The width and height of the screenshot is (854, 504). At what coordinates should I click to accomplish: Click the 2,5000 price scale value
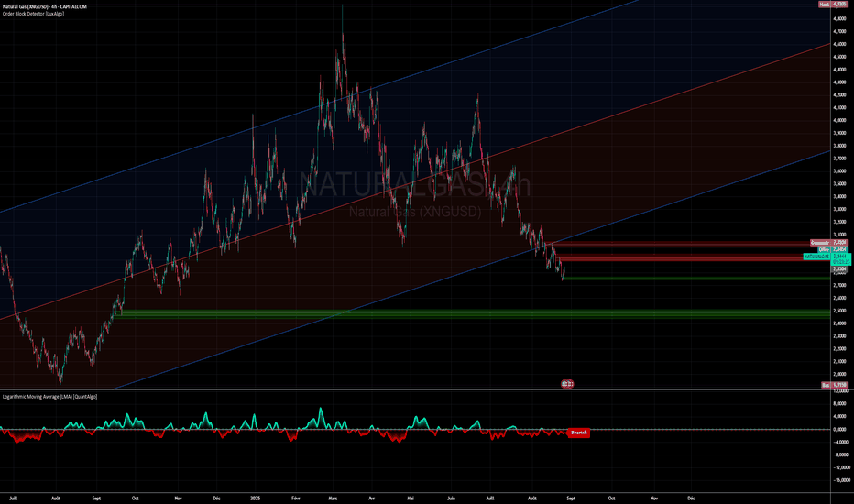[839, 312]
